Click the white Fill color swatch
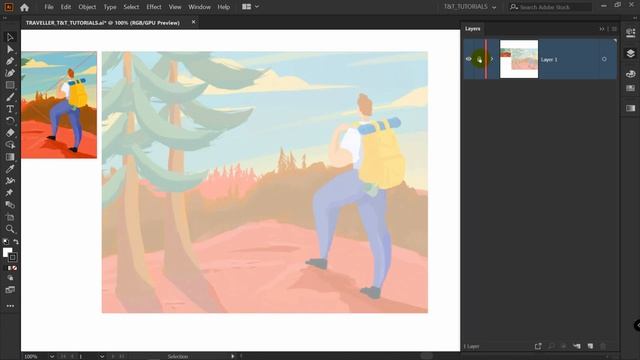This screenshot has height=360, width=640. (x=7, y=252)
